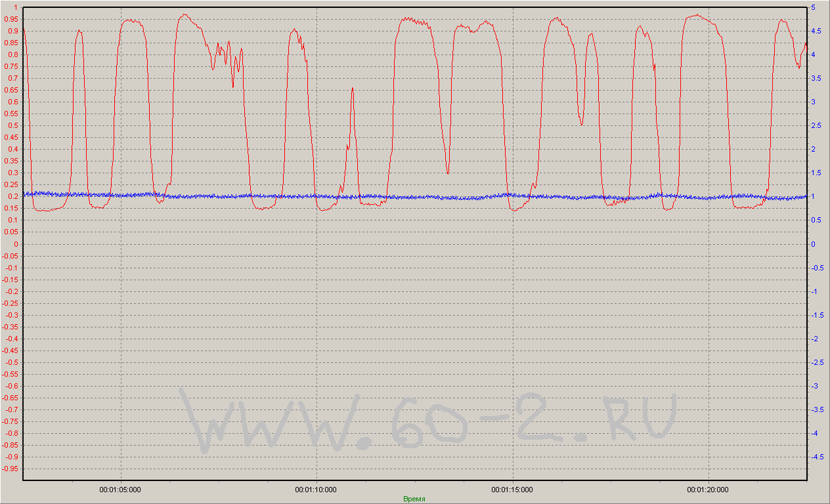
Task: Click the blue 5 right axis label
Action: (x=814, y=7)
